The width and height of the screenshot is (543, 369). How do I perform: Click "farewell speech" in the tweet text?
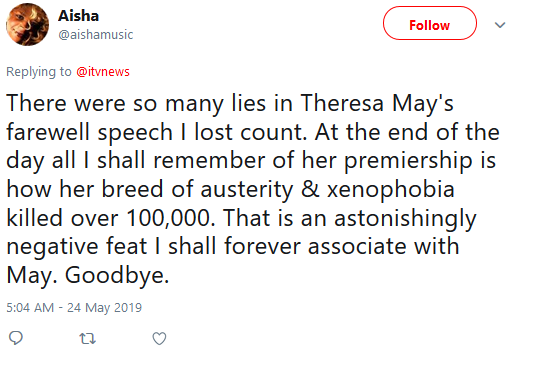(89, 133)
